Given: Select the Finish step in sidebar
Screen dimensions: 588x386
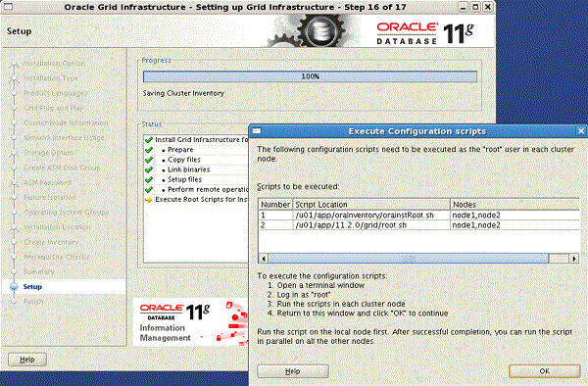Looking at the screenshot, I should point(33,302).
